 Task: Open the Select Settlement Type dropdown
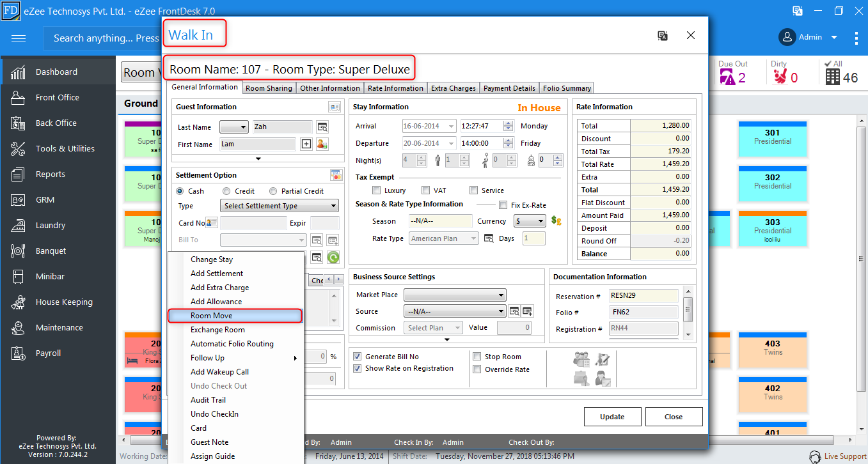click(x=280, y=206)
